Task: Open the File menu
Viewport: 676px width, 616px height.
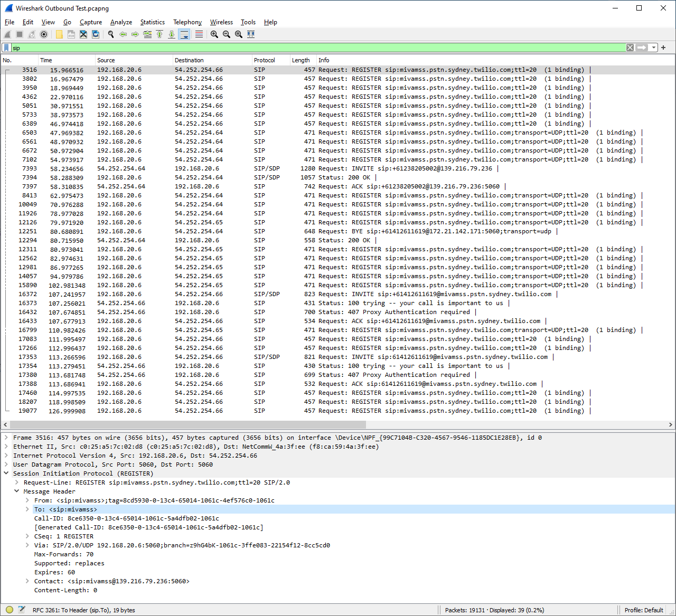Action: point(10,22)
